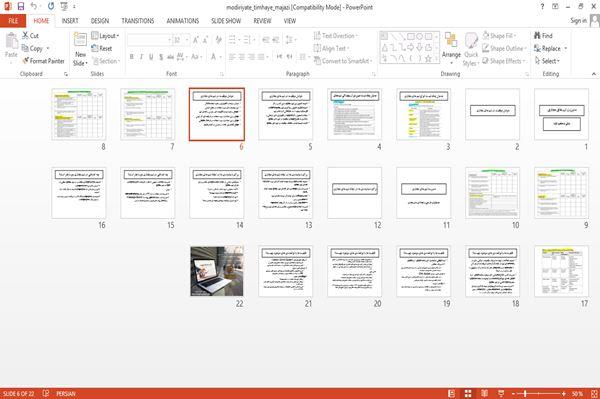Toggle Strikethrough formatting
This screenshot has width=600, height=399.
coord(170,57)
